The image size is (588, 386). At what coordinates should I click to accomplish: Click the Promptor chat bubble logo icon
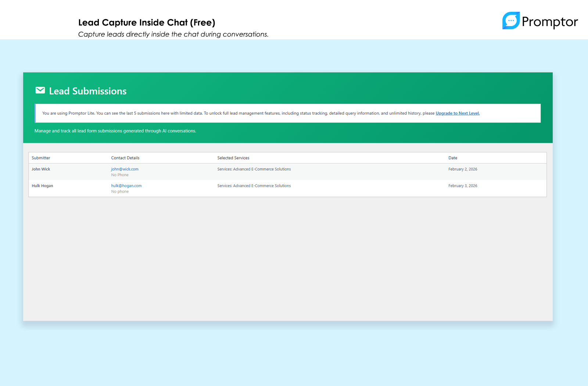(511, 21)
